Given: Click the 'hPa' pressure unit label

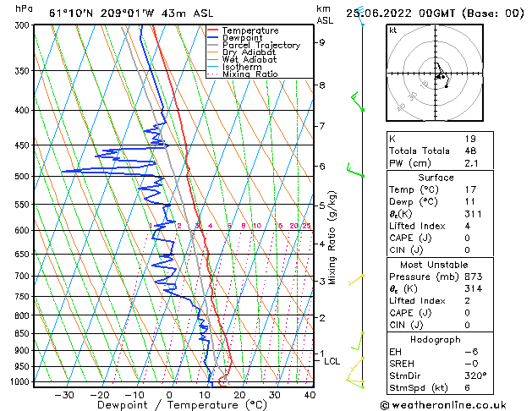Looking at the screenshot, I should pos(24,8).
